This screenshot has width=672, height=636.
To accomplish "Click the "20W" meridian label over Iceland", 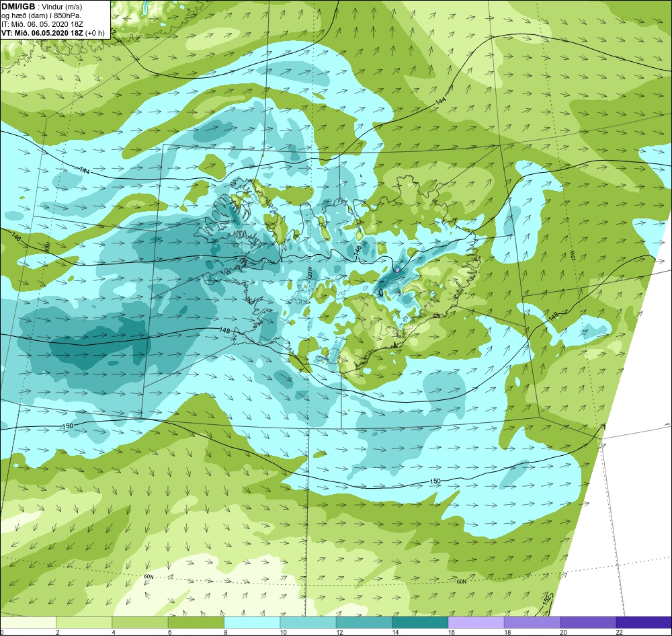I will (x=308, y=273).
